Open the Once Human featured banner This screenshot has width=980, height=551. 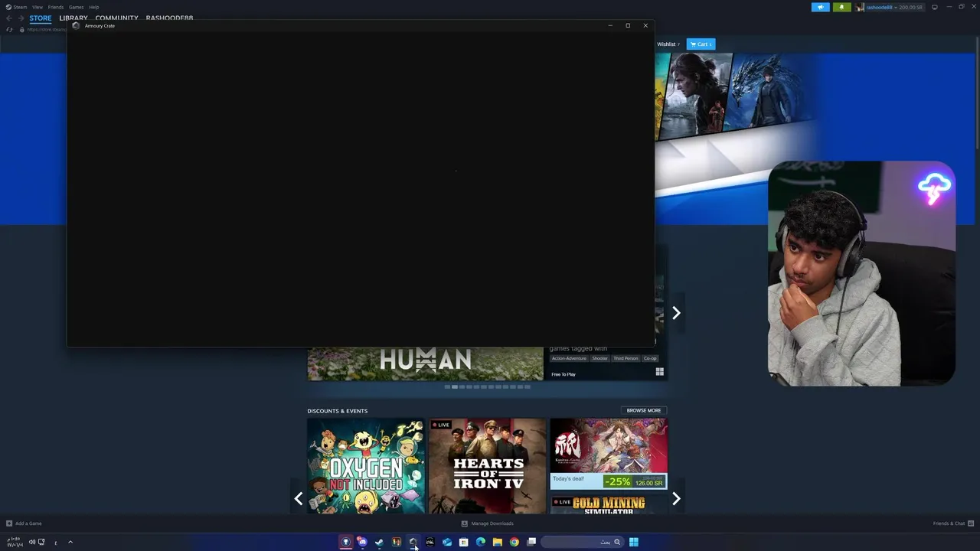[425, 364]
